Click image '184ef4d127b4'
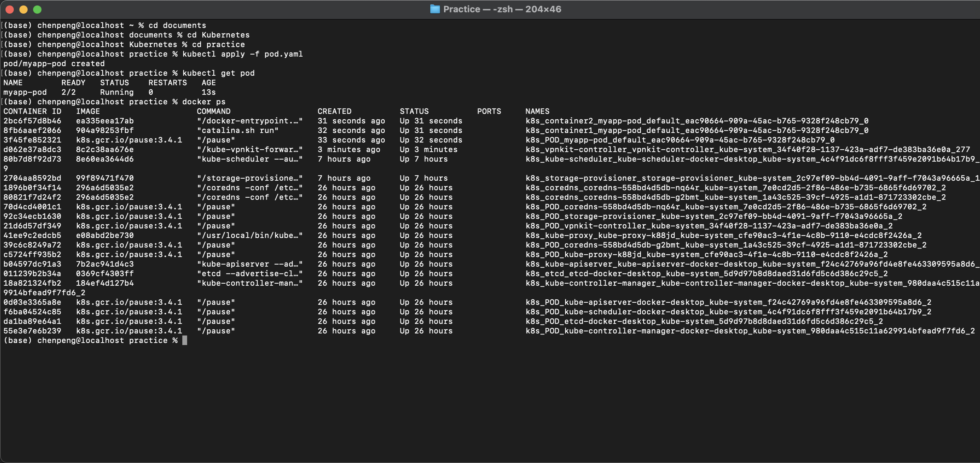 tap(105, 283)
